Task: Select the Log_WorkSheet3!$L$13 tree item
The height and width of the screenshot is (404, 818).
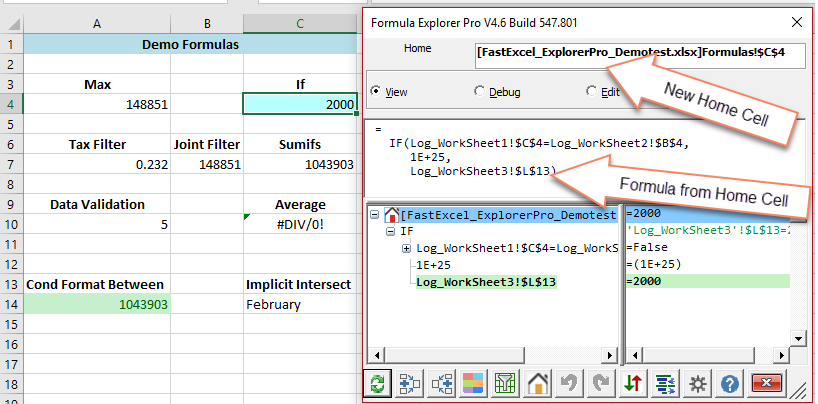Action: [486, 282]
